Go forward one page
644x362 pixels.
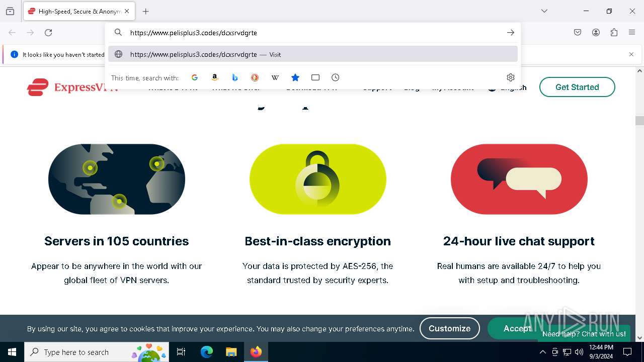[x=30, y=33]
